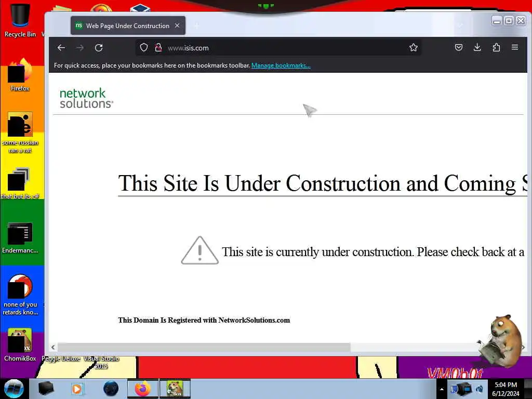The height and width of the screenshot is (399, 532).
Task: Click the volume speaker tray icon
Action: tap(479, 389)
